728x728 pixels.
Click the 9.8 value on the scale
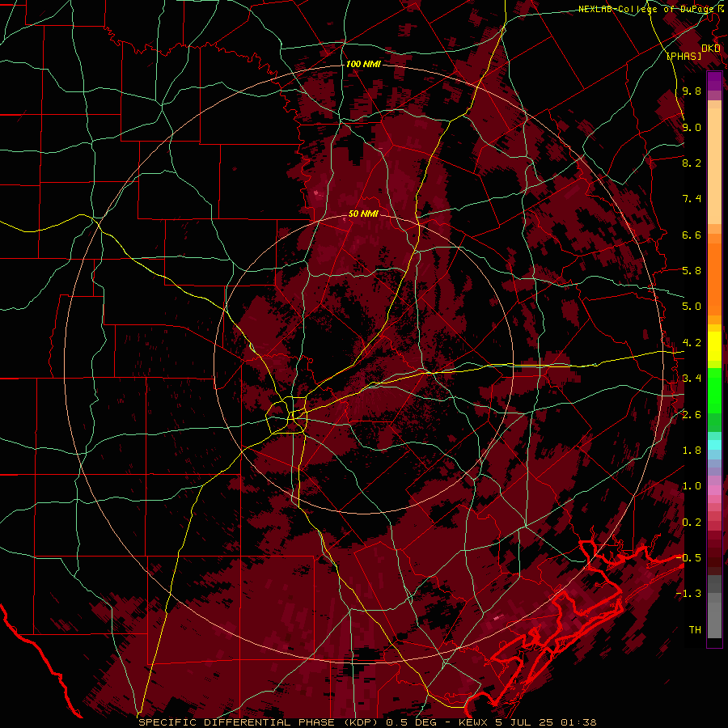(692, 91)
